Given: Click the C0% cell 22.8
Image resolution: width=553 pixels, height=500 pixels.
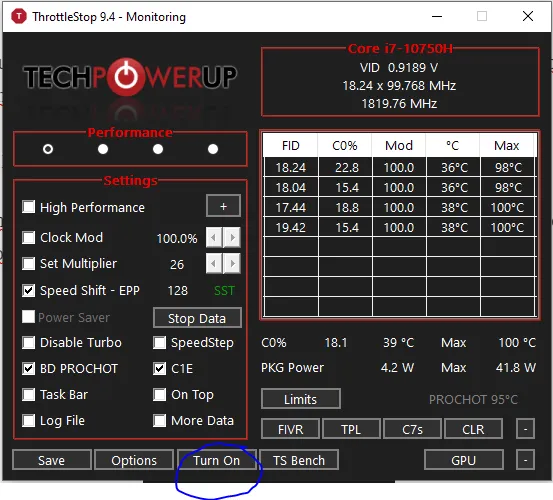Looking at the screenshot, I should pyautogui.click(x=346, y=167).
